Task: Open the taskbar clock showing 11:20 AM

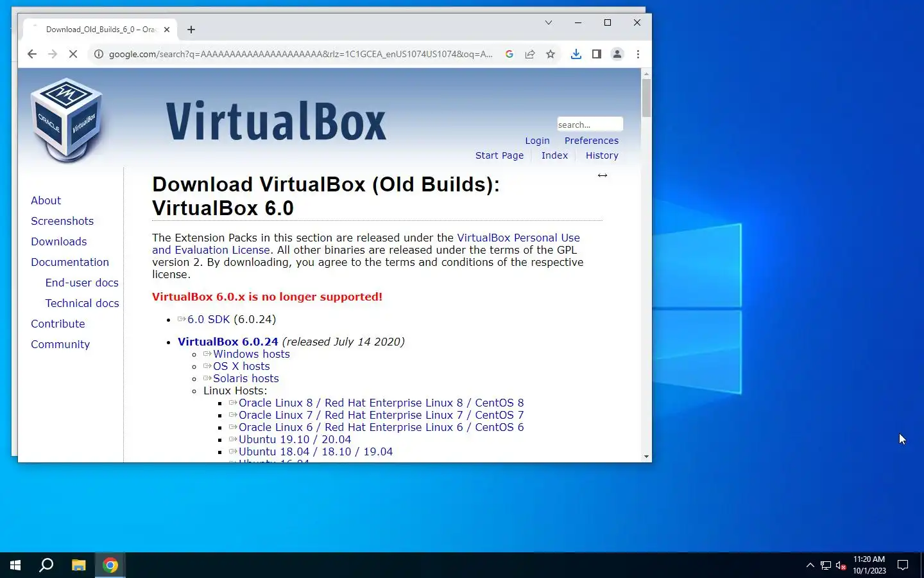Action: 869,565
